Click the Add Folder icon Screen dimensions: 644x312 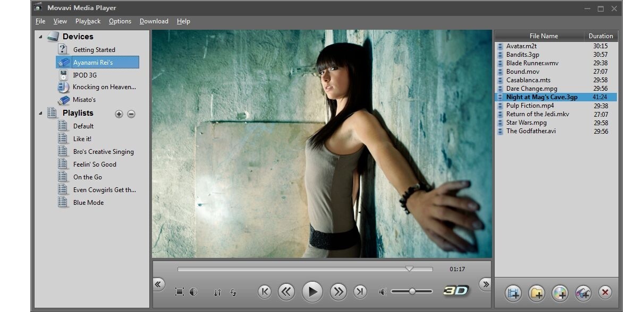pos(535,292)
